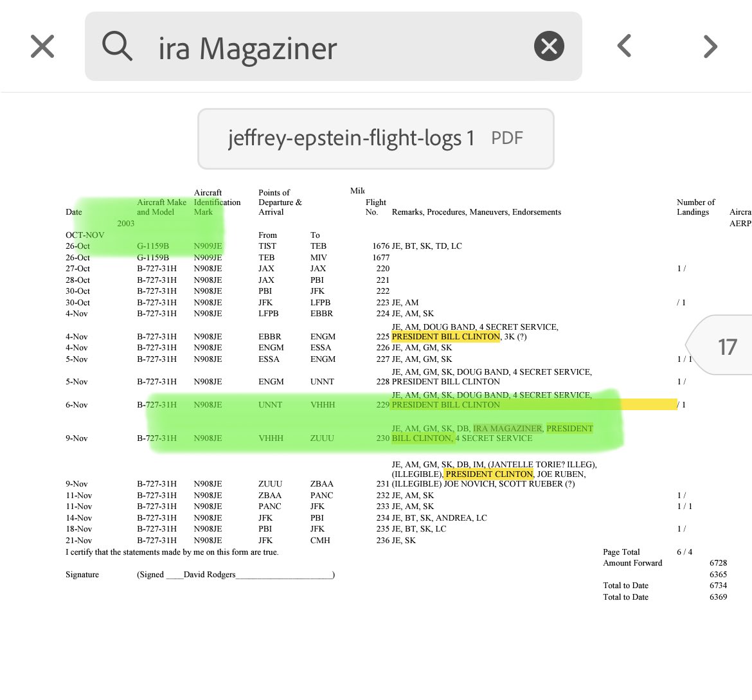Viewport: 752px width, 700px height.
Task: Click 'ZBAA' destination on the 9-Nov row
Action: coord(322,484)
